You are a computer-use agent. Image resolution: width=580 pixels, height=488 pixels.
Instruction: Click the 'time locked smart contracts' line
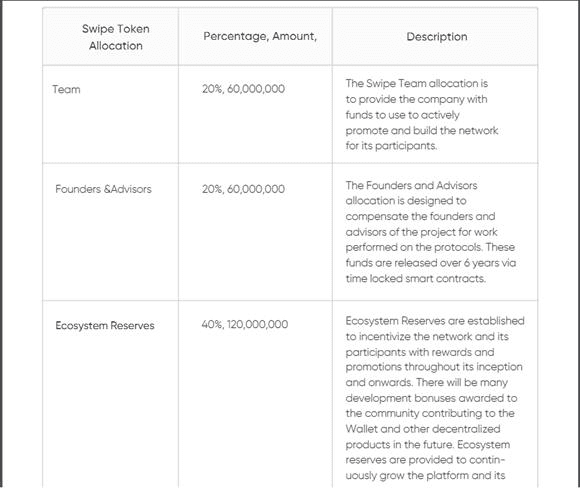tap(415, 278)
